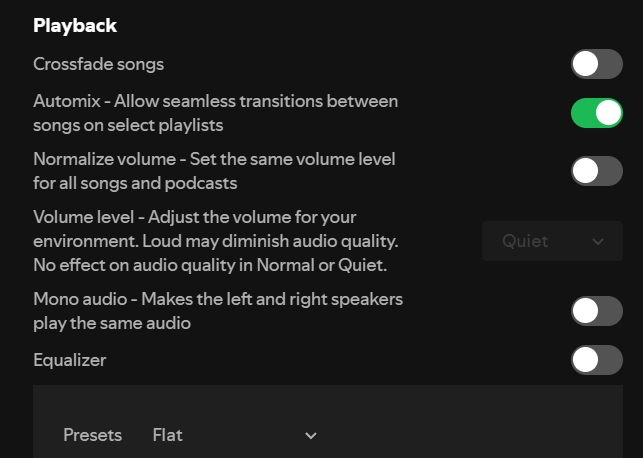This screenshot has width=643, height=458.
Task: Turn on the Normalize volume switch
Action: [596, 170]
